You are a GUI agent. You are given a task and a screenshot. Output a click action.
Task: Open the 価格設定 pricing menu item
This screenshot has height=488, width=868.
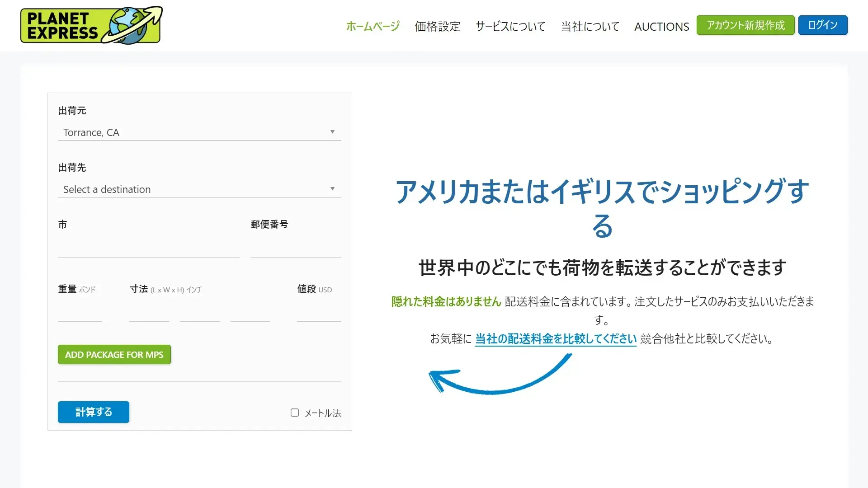pos(437,26)
